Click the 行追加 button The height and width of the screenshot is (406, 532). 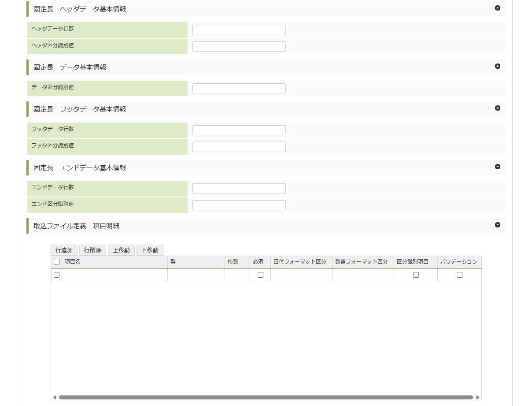(64, 250)
